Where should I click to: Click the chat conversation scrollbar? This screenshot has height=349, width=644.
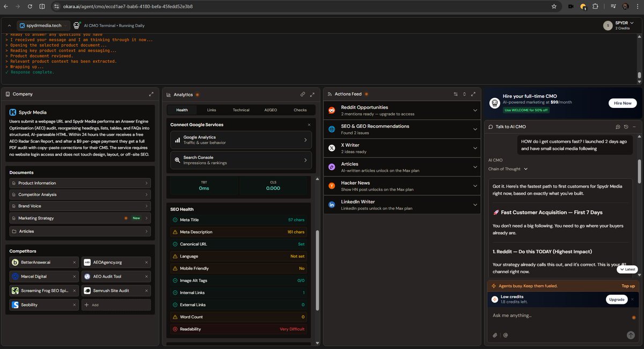[639, 172]
